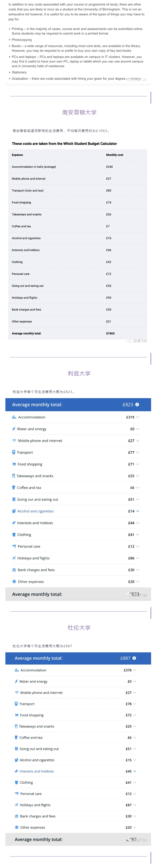Expand Durham Interests and hobbies £45 chevron
Image resolution: width=156 pixels, height=868 pixels.
tap(135, 771)
